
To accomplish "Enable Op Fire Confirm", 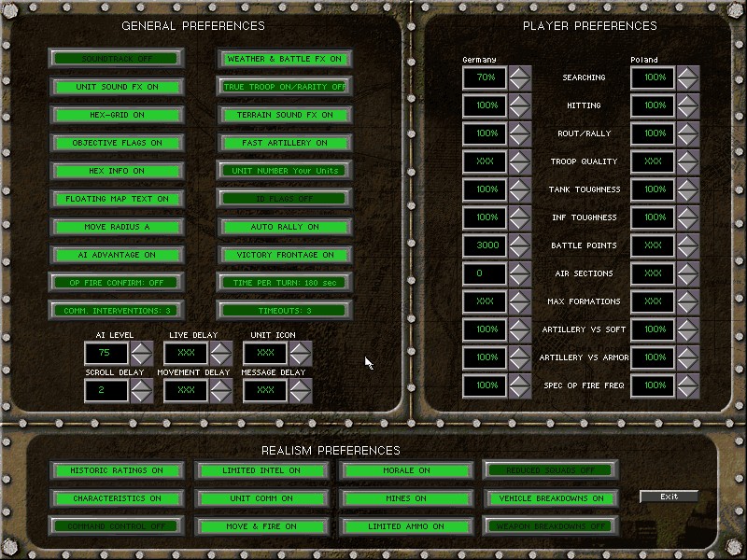I will point(116,283).
